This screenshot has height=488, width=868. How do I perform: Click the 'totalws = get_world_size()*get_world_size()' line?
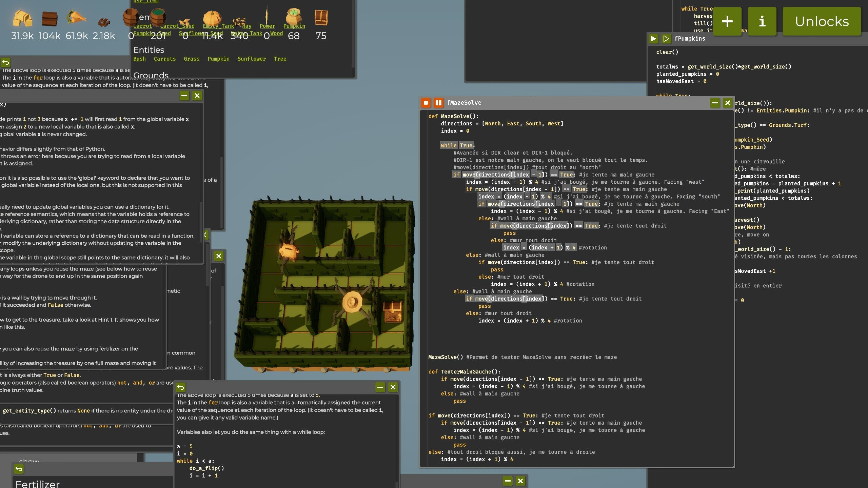click(x=724, y=67)
